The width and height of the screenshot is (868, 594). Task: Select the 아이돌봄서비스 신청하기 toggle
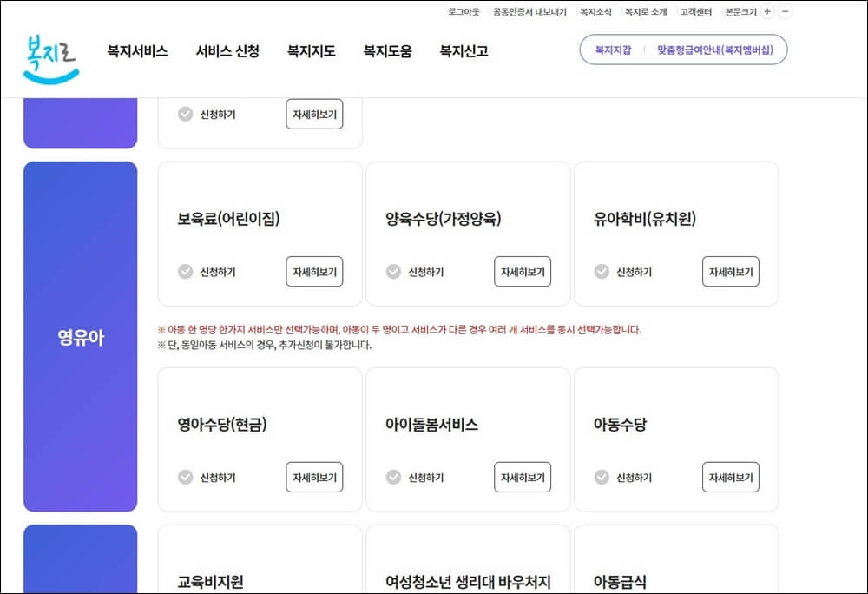392,478
